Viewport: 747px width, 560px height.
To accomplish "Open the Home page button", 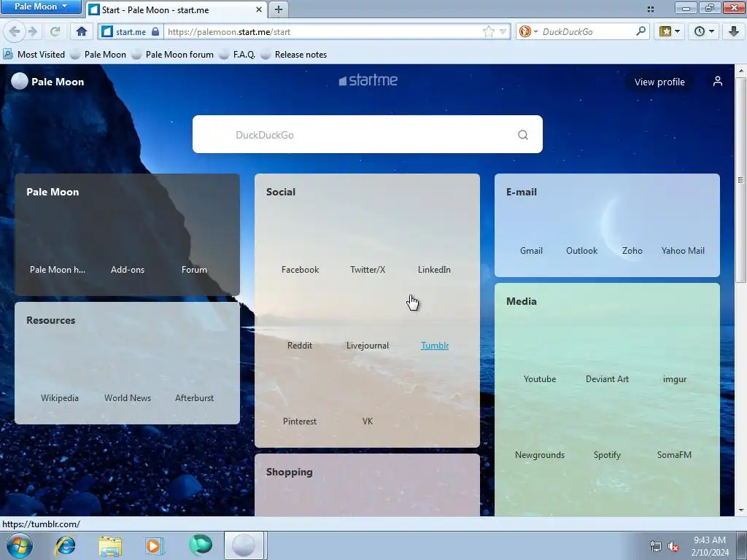I will pos(82,32).
